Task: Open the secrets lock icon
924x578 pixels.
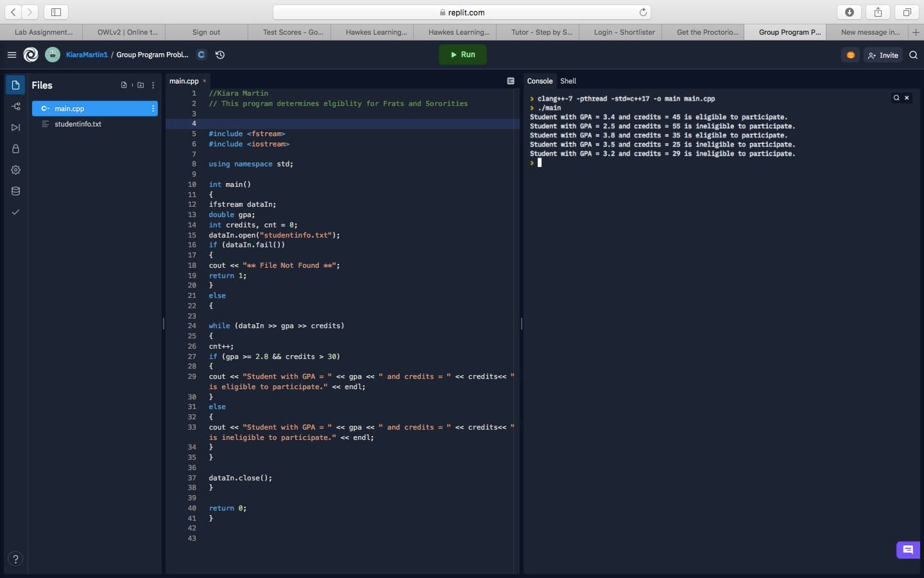Action: (15, 149)
